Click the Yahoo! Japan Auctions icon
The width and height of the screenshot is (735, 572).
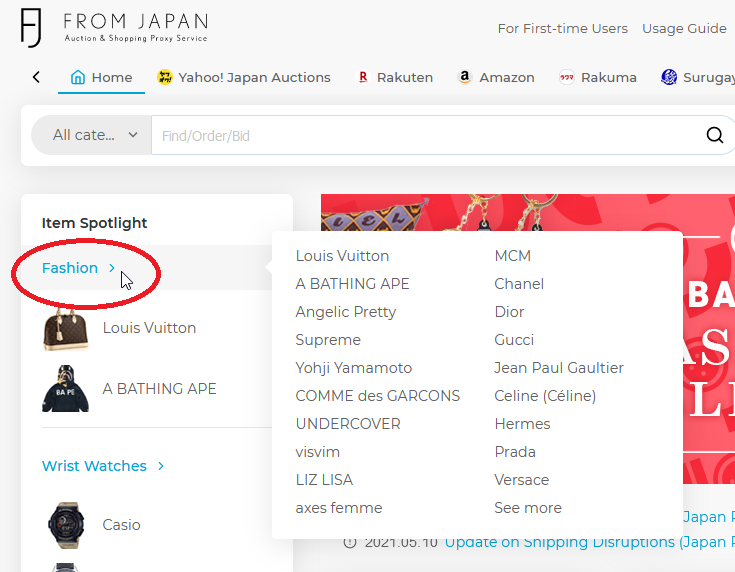[x=165, y=77]
